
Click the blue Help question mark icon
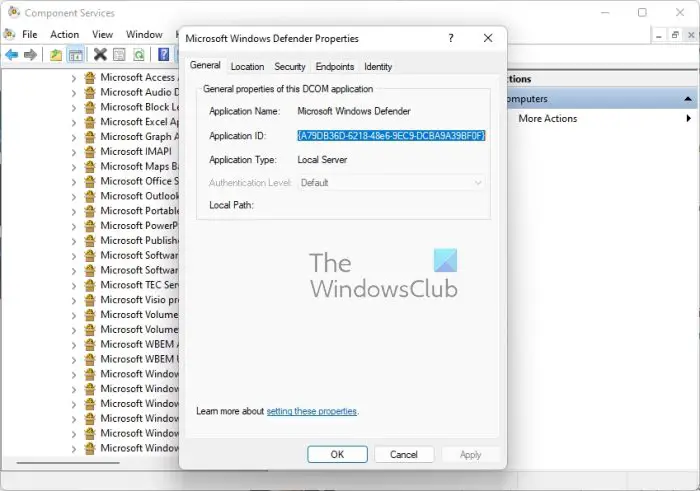164,54
